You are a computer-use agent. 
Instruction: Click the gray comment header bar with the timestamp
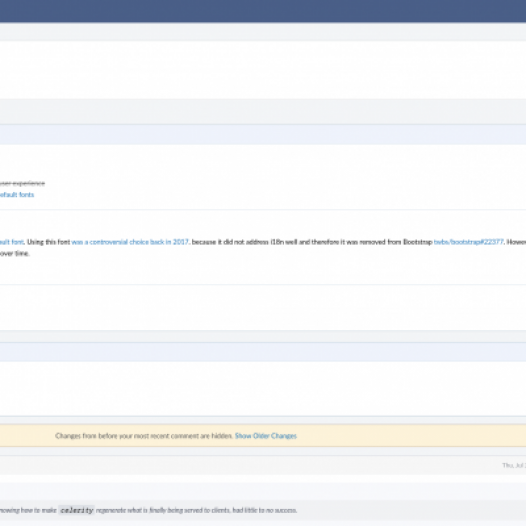(263, 465)
